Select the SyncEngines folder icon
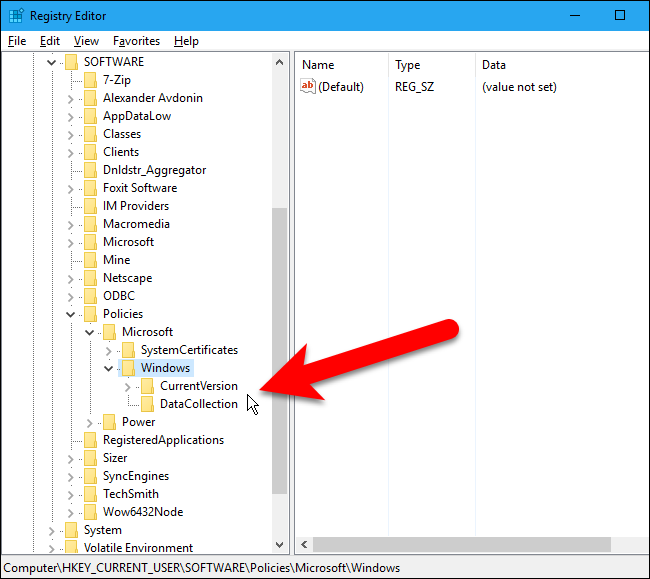This screenshot has height=579, width=650. pos(90,476)
